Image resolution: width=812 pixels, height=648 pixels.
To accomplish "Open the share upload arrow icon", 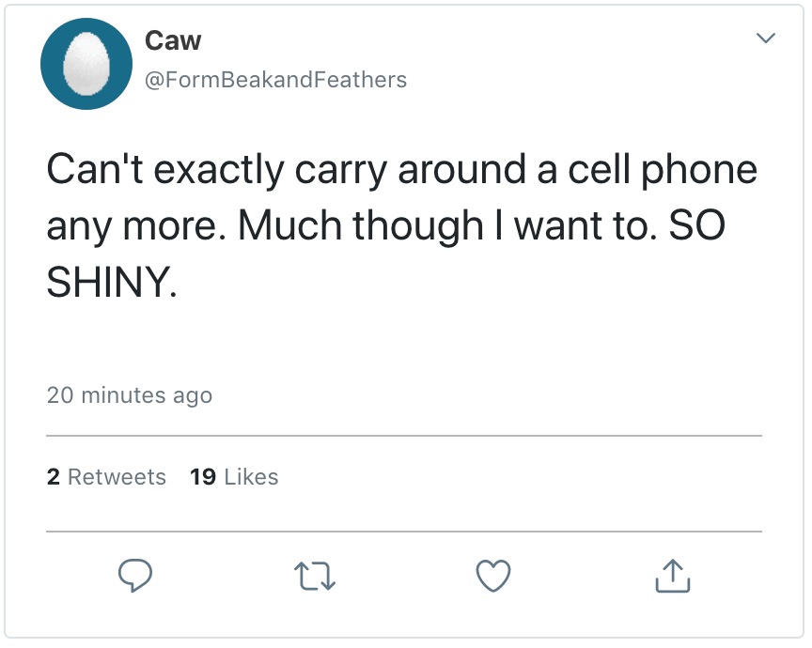I will coord(672,576).
